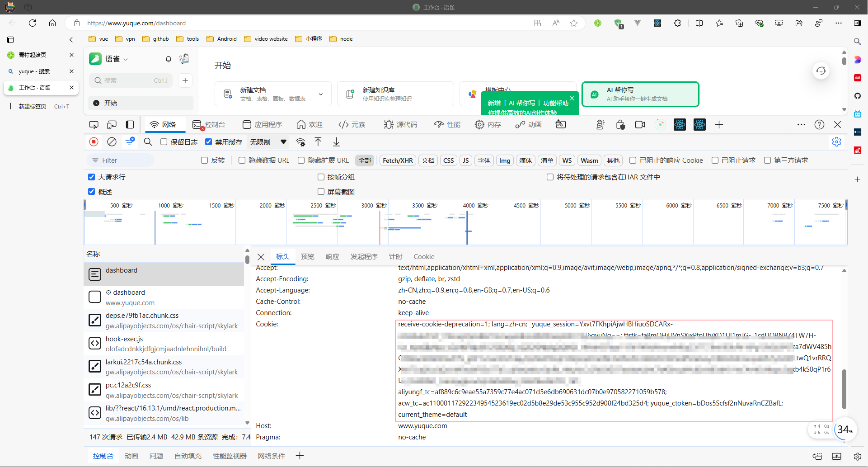Uncheck the 禁用缓存 checkbox
The width and height of the screenshot is (868, 467).
[x=209, y=142]
